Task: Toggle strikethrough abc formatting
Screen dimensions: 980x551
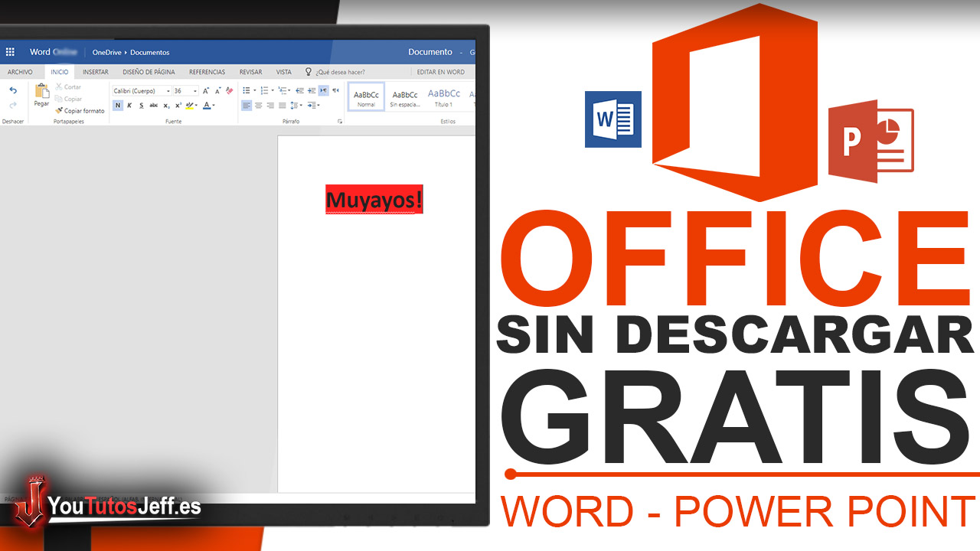Action: (x=153, y=106)
